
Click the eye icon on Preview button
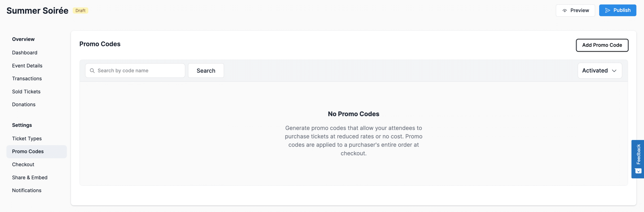(x=564, y=10)
